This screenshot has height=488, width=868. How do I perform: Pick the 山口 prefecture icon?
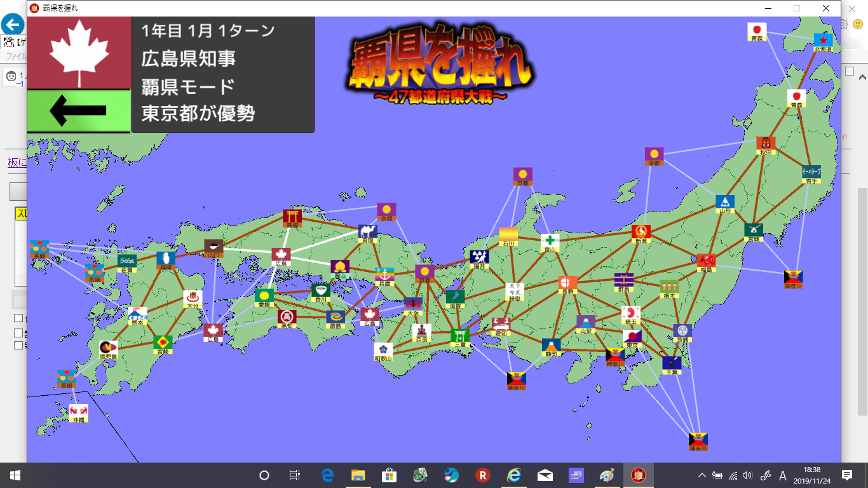pos(214,249)
